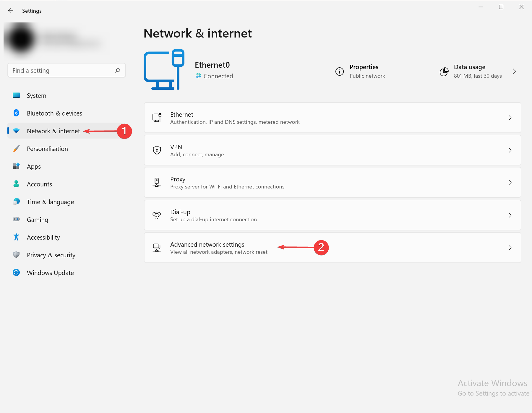Open Properties for Public network

(360, 71)
